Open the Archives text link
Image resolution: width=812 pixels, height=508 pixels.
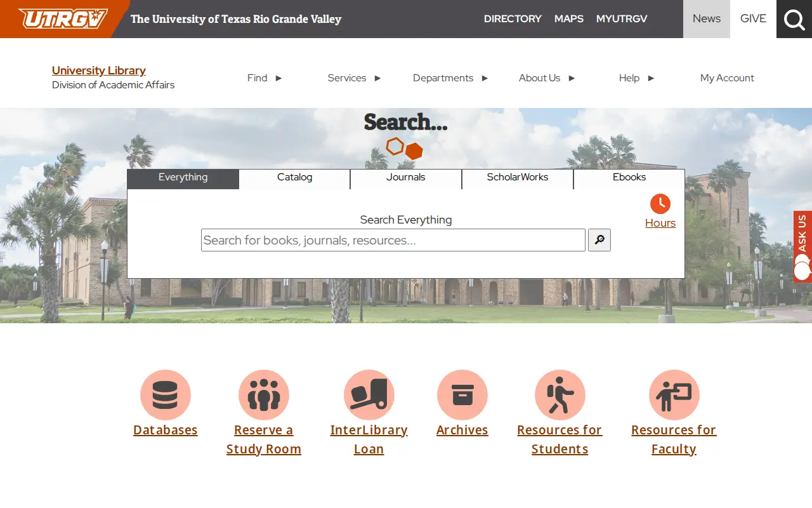click(x=462, y=430)
